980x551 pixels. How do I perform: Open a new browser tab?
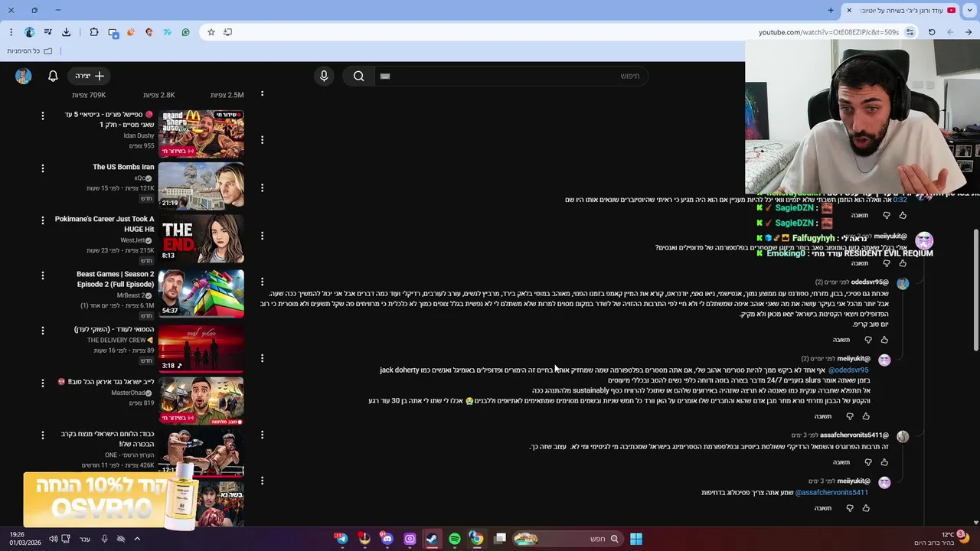point(831,10)
